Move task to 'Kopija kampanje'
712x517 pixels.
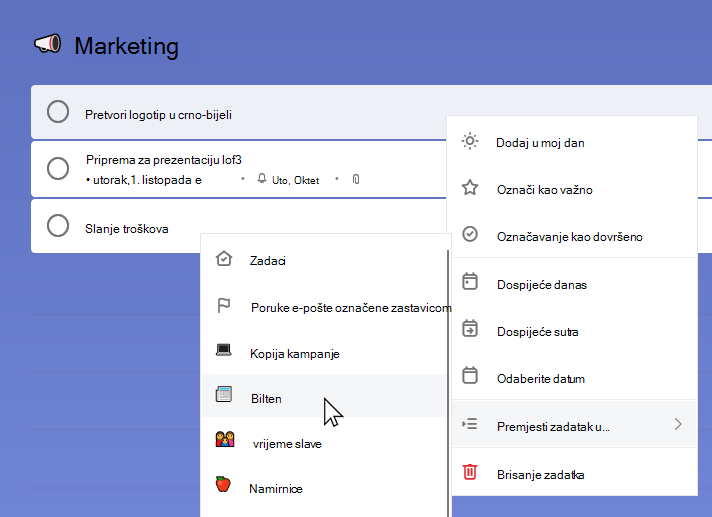[323, 353]
